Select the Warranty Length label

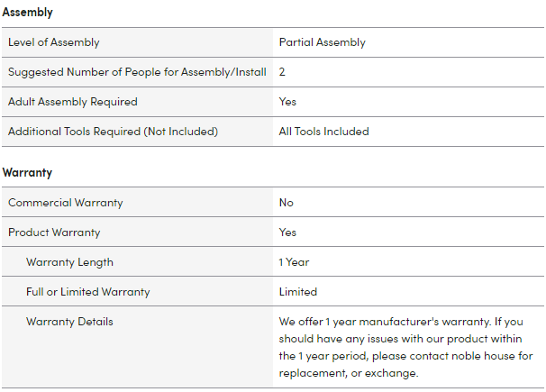[x=69, y=262]
